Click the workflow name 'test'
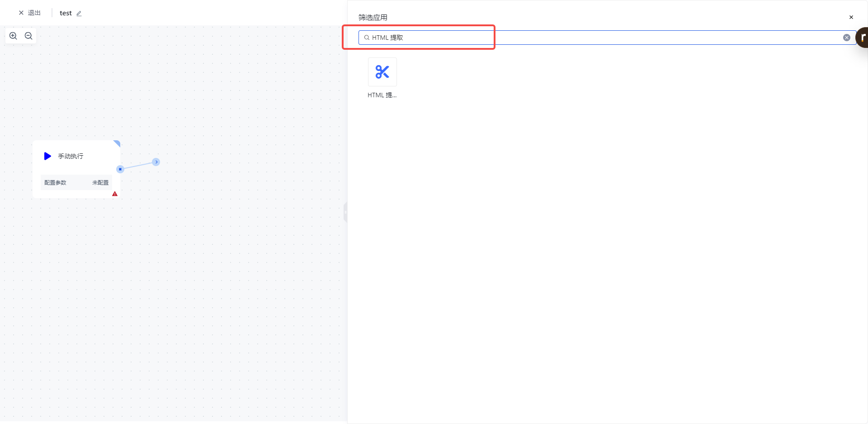Screen dimensions: 868x424 pyautogui.click(x=66, y=13)
